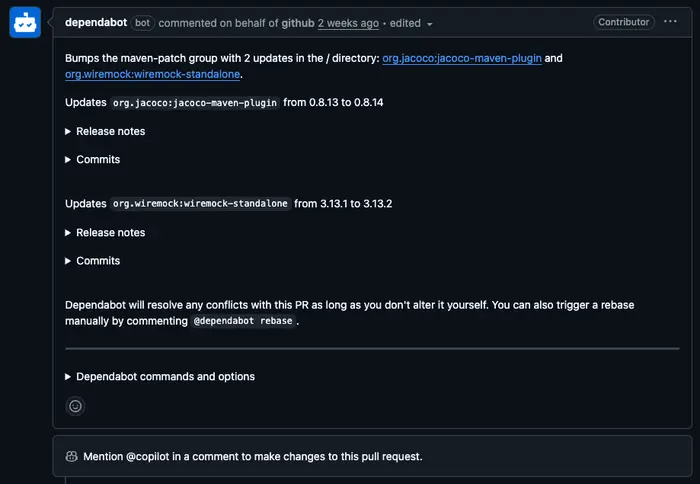Expand Commits for jacoco-maven-plugin
The image size is (700, 484).
pos(93,159)
